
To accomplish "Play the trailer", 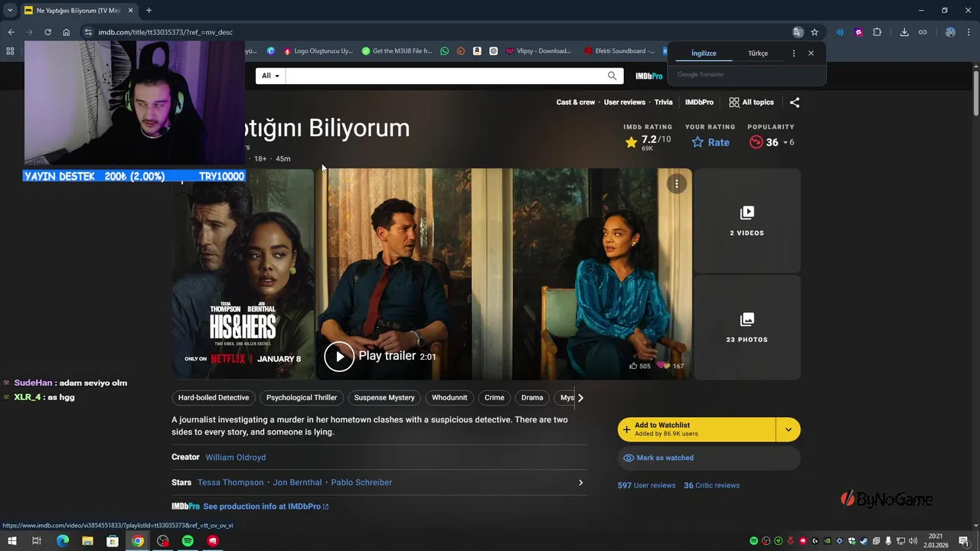I will click(x=339, y=356).
